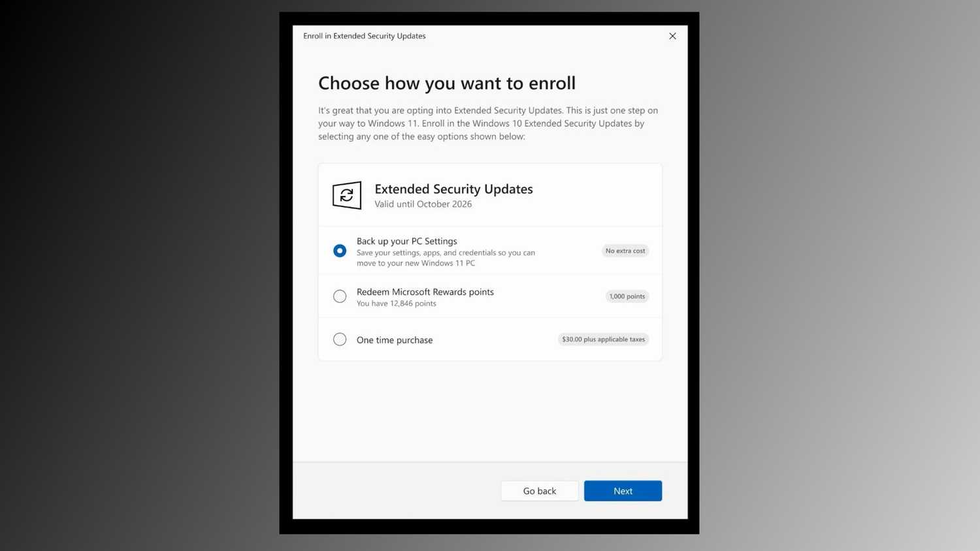Click the Next button

pos(623,491)
